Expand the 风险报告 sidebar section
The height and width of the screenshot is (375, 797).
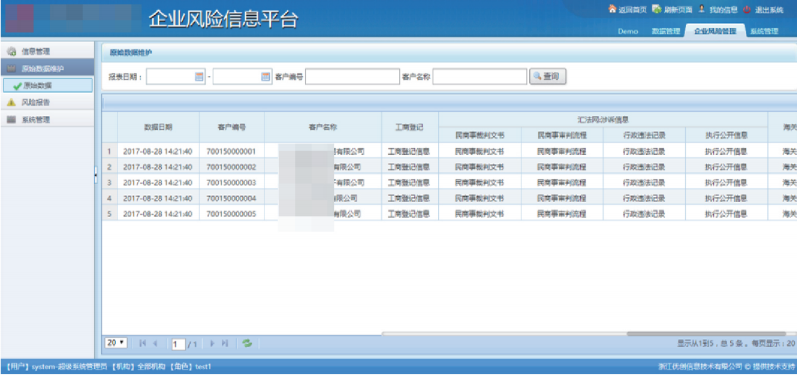tap(47, 103)
